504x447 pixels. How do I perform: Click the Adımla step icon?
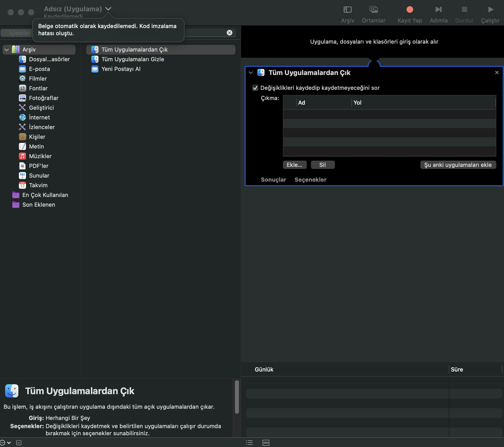[438, 10]
